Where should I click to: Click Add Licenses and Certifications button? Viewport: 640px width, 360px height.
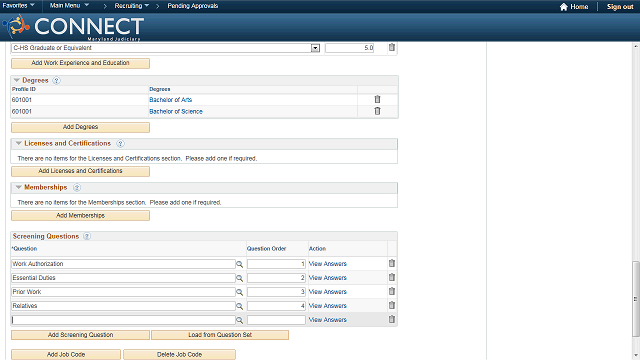pyautogui.click(x=80, y=171)
